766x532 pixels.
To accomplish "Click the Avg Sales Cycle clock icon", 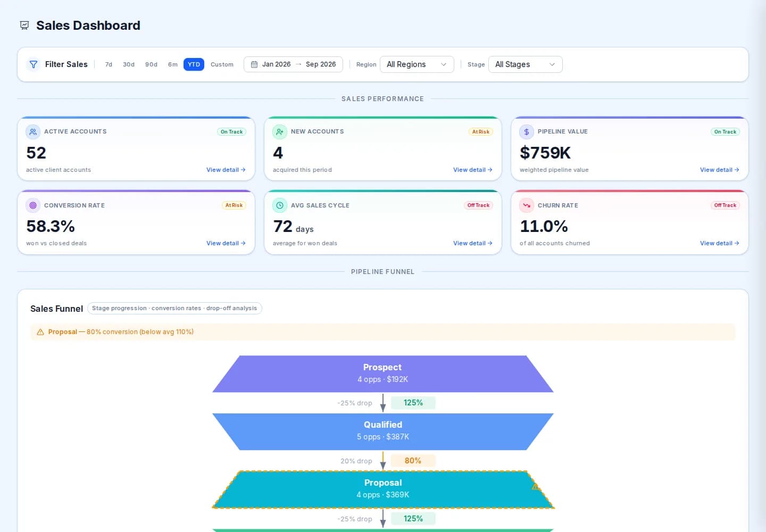I will [280, 205].
